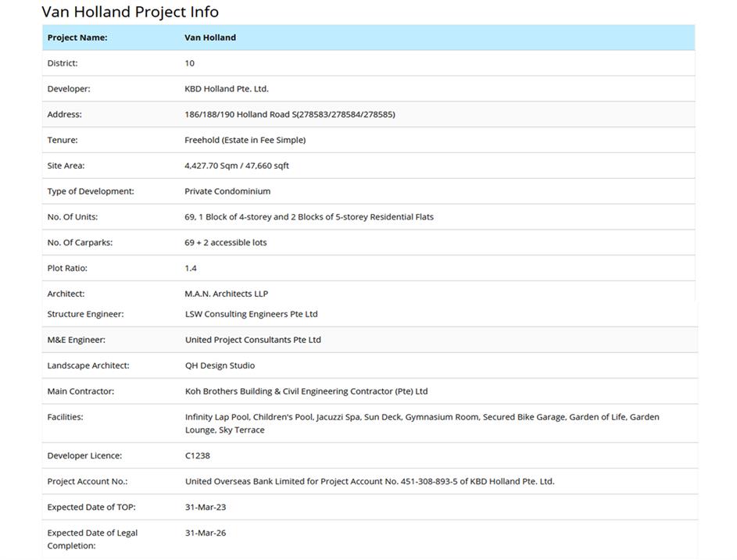Select LSW Consulting Engineers Pte Ltd
Image resolution: width=737 pixels, height=560 pixels.
[251, 314]
